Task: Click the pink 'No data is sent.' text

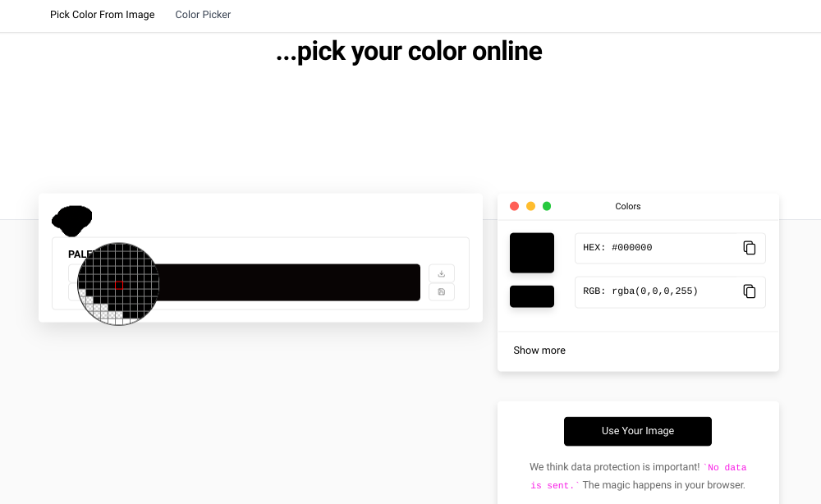Action: [726, 468]
